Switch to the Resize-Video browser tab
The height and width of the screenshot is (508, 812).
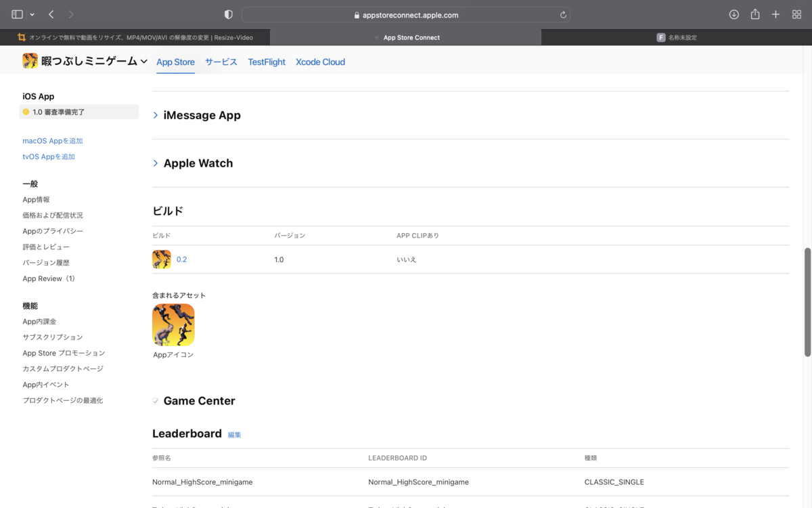(x=135, y=37)
